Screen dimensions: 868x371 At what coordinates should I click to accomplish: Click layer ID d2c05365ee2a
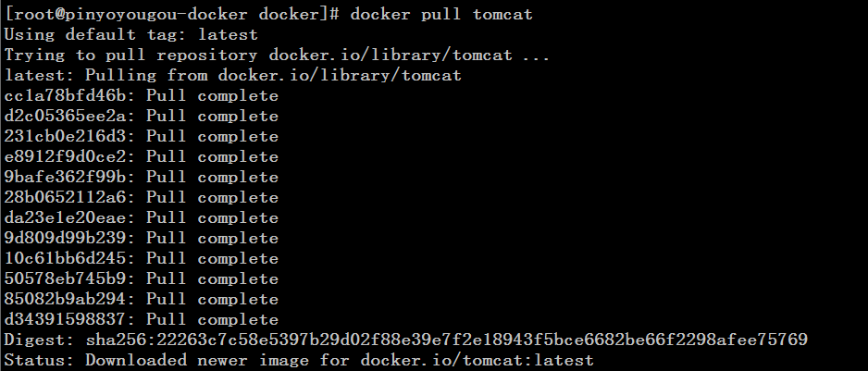(x=66, y=117)
